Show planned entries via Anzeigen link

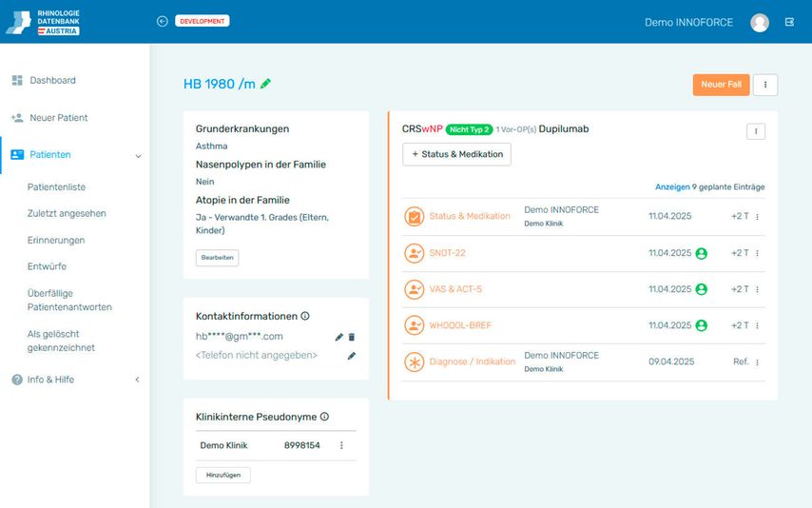672,187
